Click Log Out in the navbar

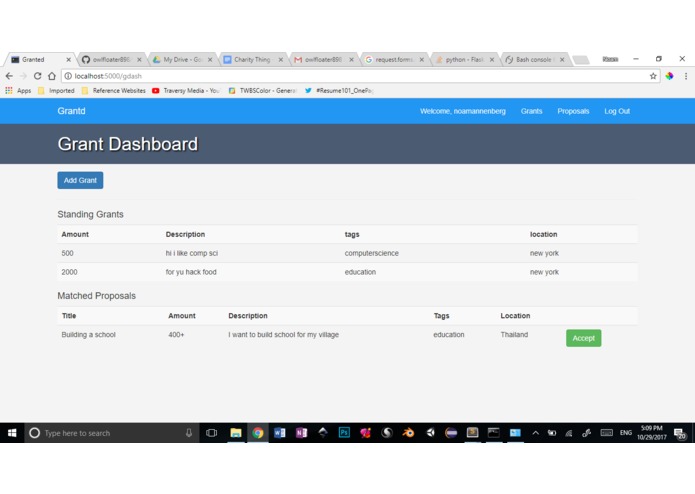click(617, 111)
